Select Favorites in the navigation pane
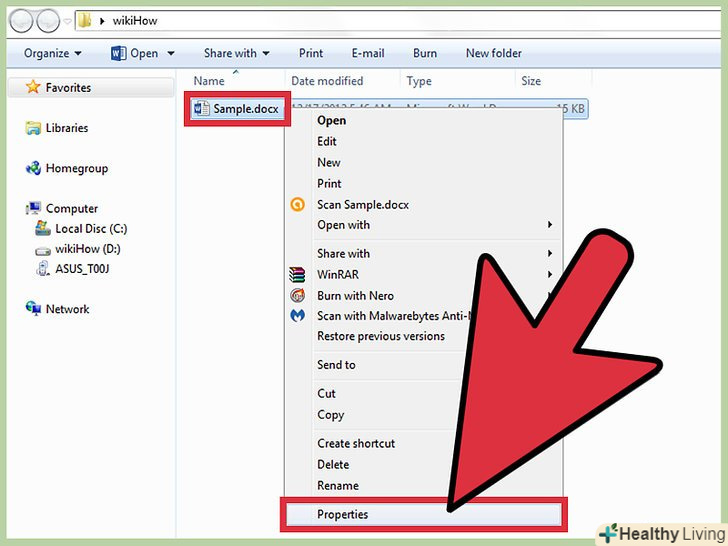728x546 pixels. [x=68, y=88]
